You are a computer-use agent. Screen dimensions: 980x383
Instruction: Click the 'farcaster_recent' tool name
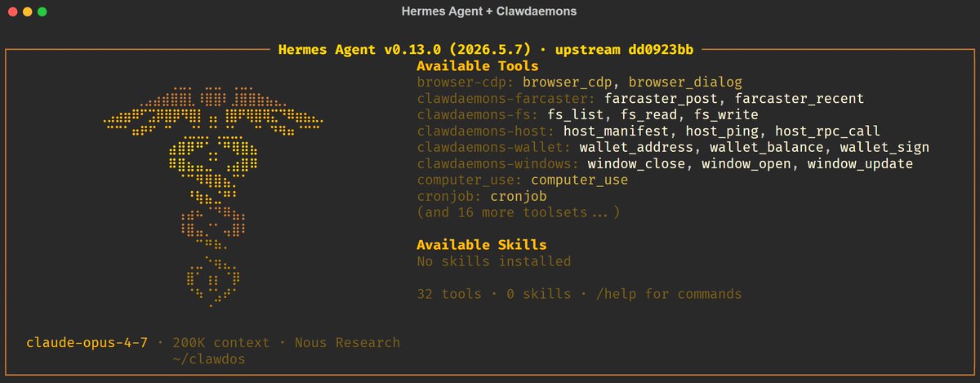800,99
